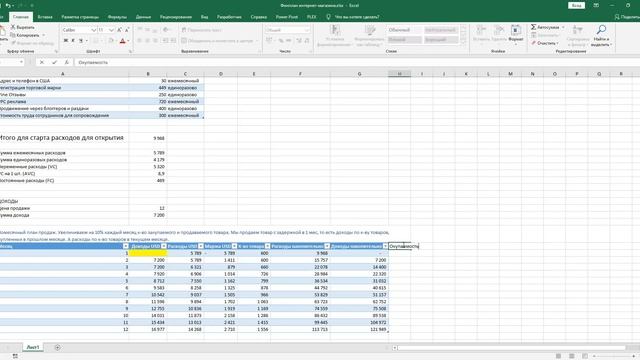Switch to the Данные tab
640x360 pixels.
[x=143, y=17]
